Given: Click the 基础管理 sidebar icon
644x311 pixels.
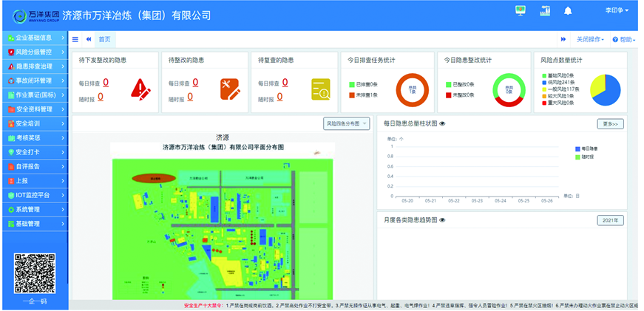Looking at the screenshot, I should [x=11, y=224].
